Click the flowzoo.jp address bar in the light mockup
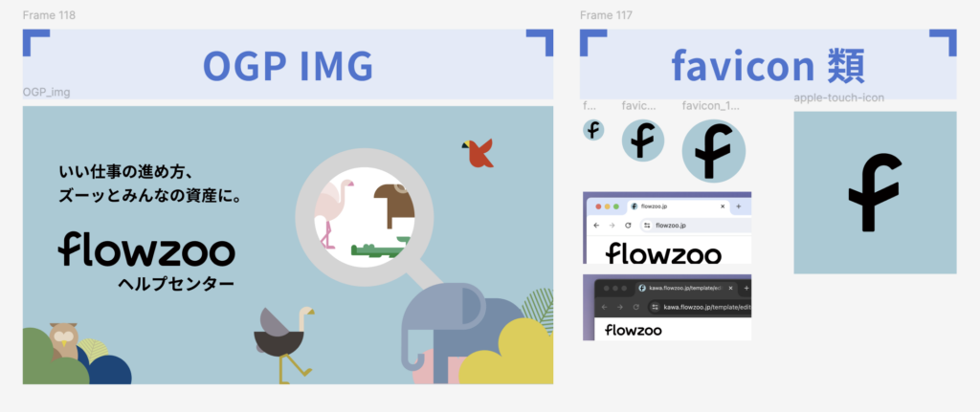 [x=697, y=226]
